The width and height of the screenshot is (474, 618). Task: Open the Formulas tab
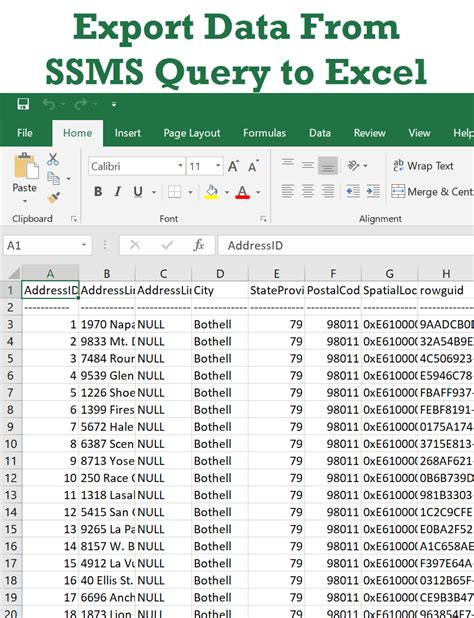point(264,133)
